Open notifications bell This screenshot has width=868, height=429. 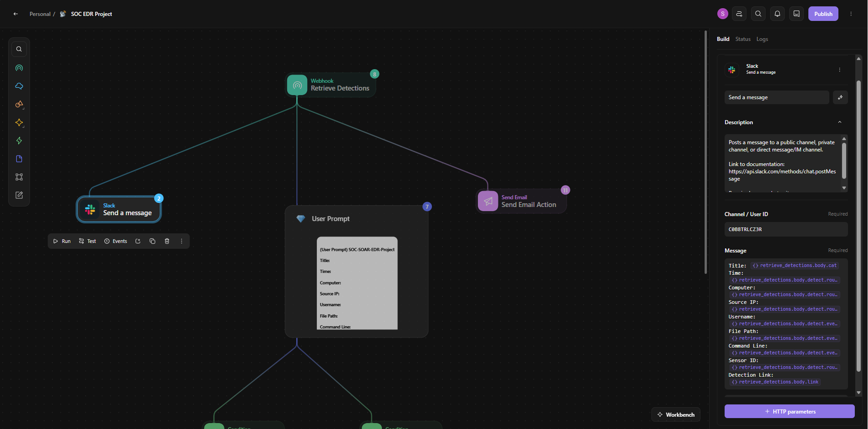pos(777,14)
